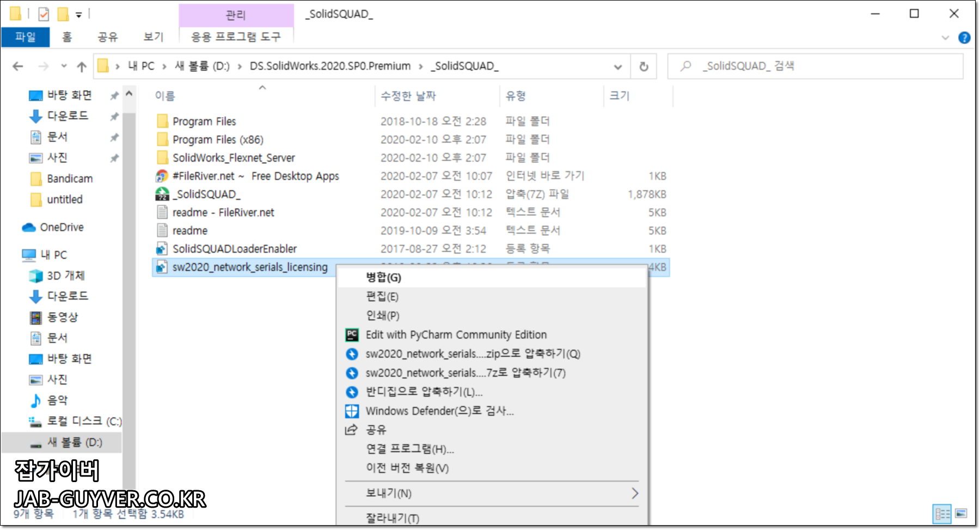The image size is (980, 530).
Task: Refresh the current folder
Action: pos(644,66)
